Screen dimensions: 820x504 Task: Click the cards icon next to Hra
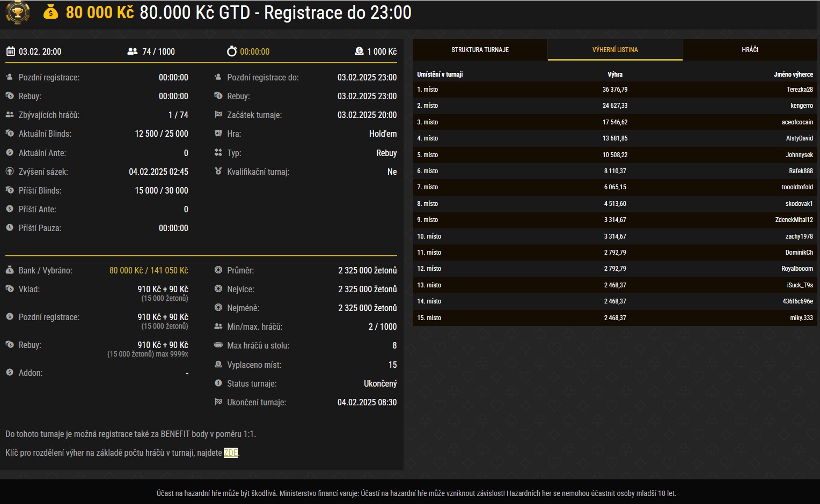click(x=218, y=134)
